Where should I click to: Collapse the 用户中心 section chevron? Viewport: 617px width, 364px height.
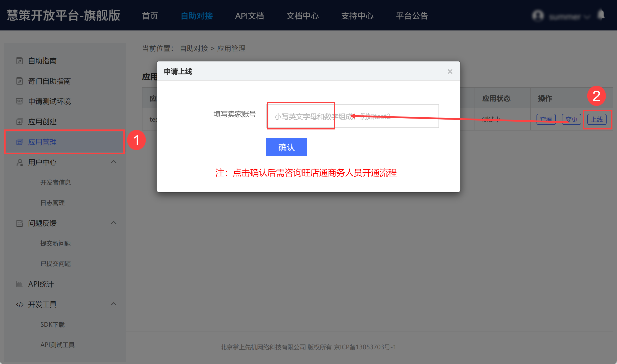[x=114, y=162]
